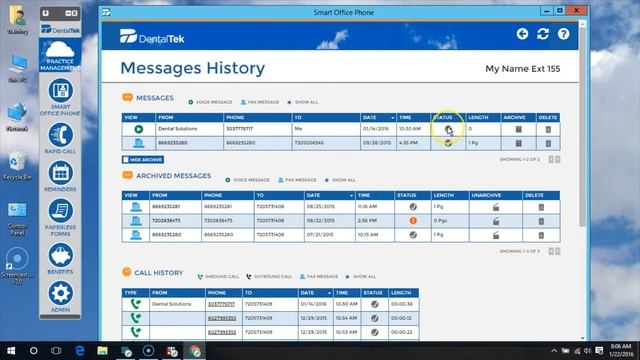This screenshot has width=640, height=360.
Task: View archived fax dated 07/21/2015
Action: click(136, 235)
